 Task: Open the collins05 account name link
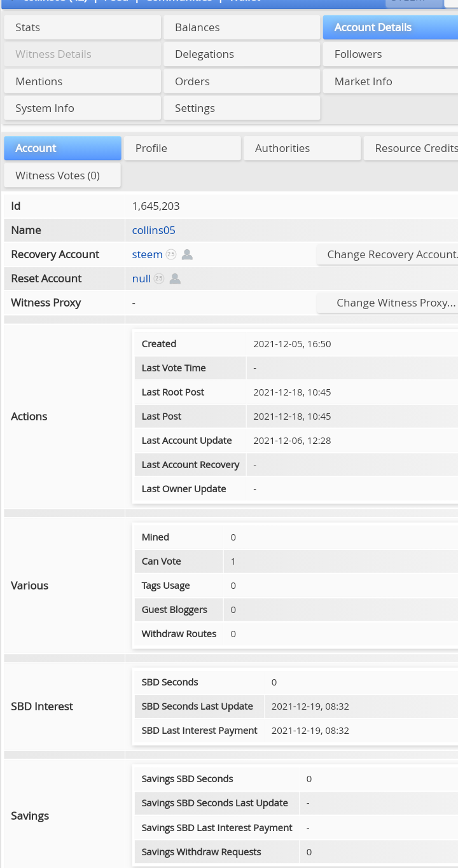tap(153, 230)
